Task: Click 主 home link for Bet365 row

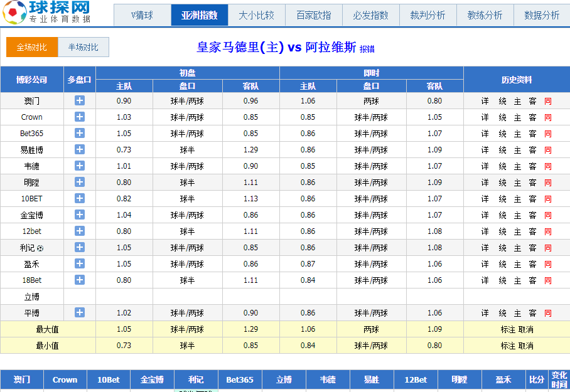Action: [x=518, y=134]
